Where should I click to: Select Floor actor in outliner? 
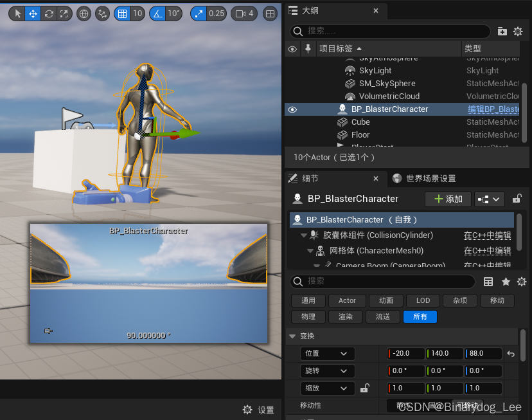click(360, 135)
